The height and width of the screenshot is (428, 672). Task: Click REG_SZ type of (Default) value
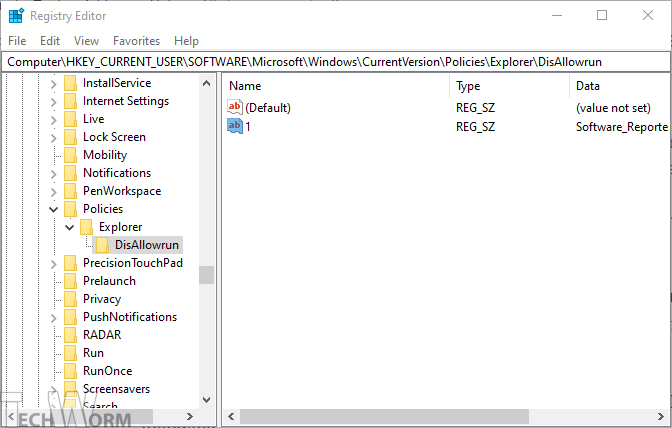[475, 108]
